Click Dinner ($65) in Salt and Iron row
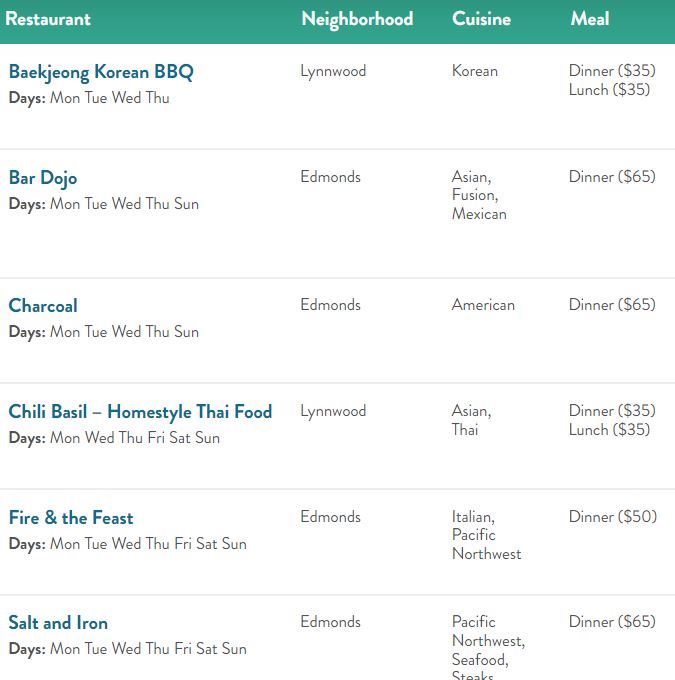Screen dimensions: 675x680 (x=612, y=622)
